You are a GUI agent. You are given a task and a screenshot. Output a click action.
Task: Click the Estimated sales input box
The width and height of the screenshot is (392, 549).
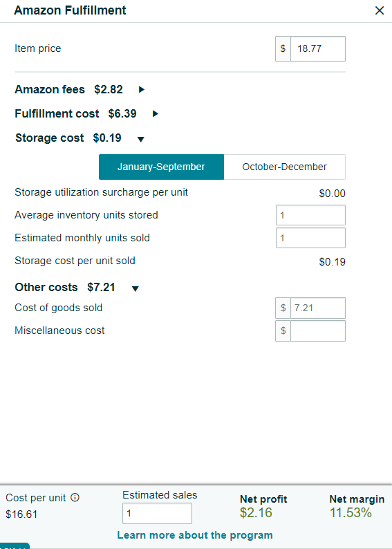click(x=157, y=513)
